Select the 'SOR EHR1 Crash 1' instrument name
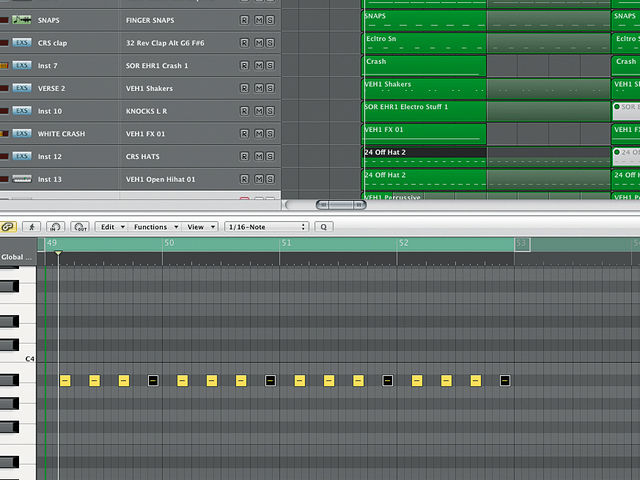The width and height of the screenshot is (640, 480). (x=157, y=66)
